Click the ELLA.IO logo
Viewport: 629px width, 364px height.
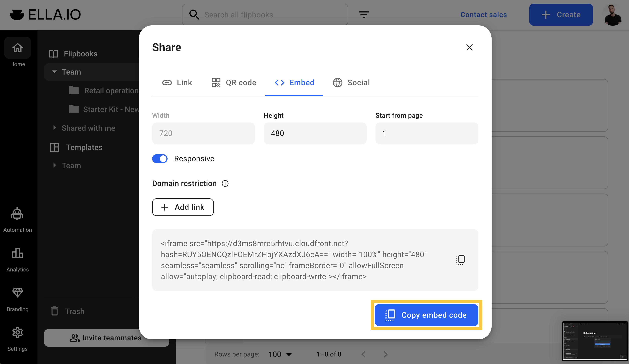[x=45, y=15]
